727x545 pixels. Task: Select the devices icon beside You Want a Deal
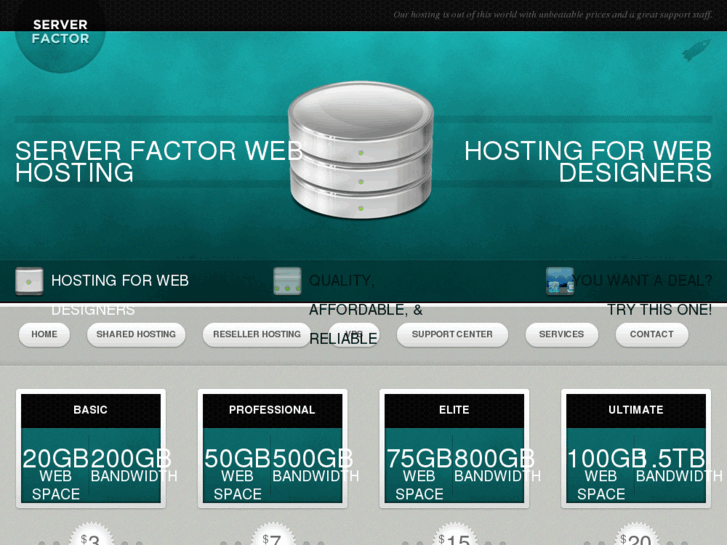click(560, 281)
